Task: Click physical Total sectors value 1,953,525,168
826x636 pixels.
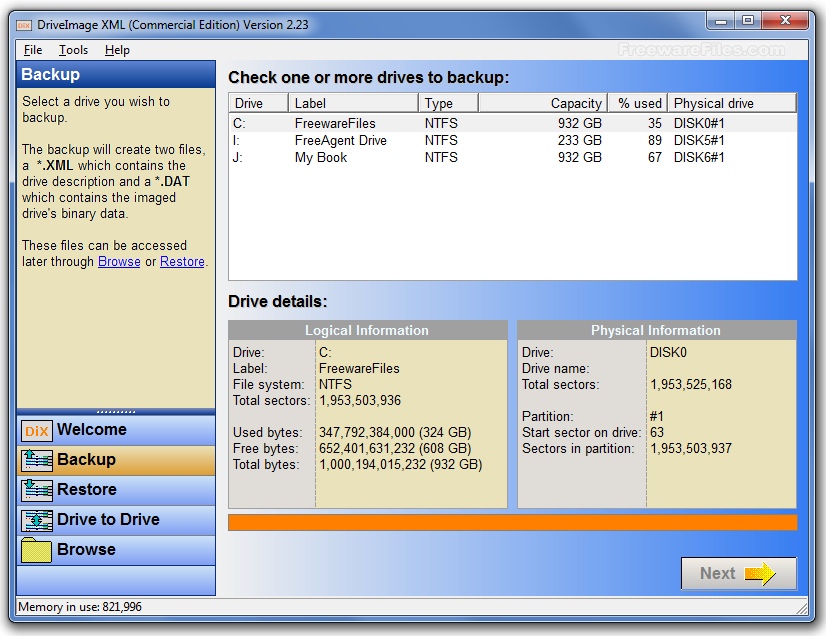Action: click(691, 385)
